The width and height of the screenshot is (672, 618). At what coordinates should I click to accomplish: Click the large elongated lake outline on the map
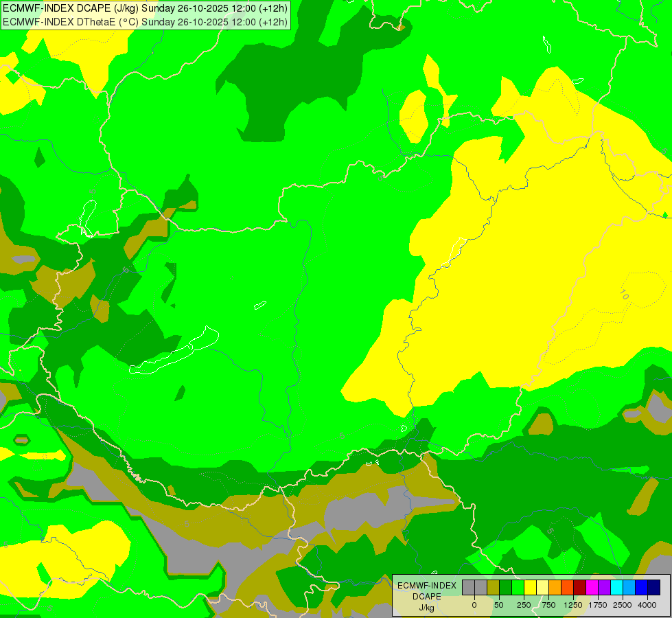point(174,350)
